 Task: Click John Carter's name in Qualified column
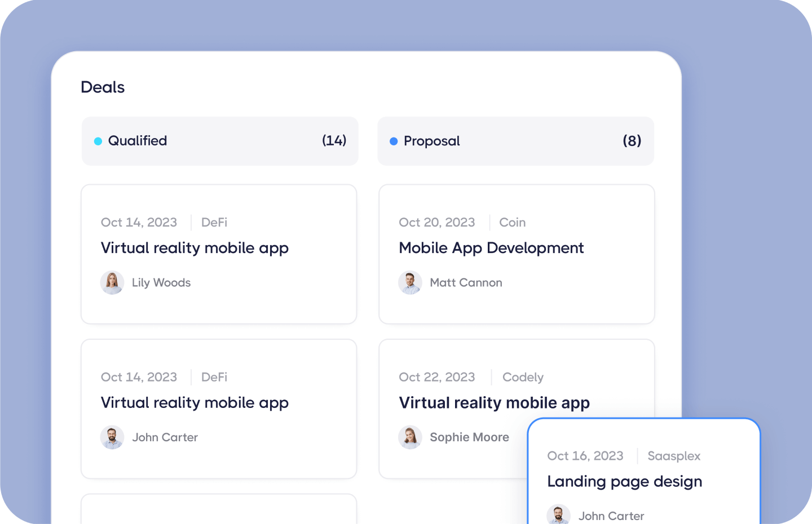(165, 437)
